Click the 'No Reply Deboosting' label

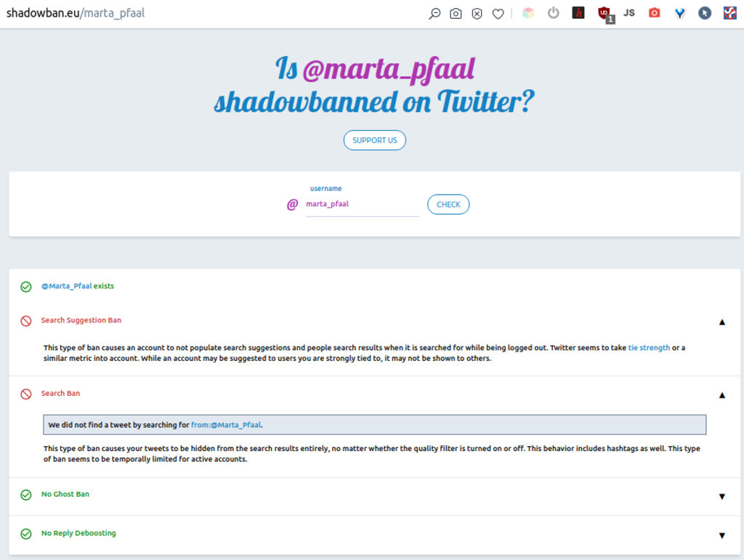[x=78, y=533]
